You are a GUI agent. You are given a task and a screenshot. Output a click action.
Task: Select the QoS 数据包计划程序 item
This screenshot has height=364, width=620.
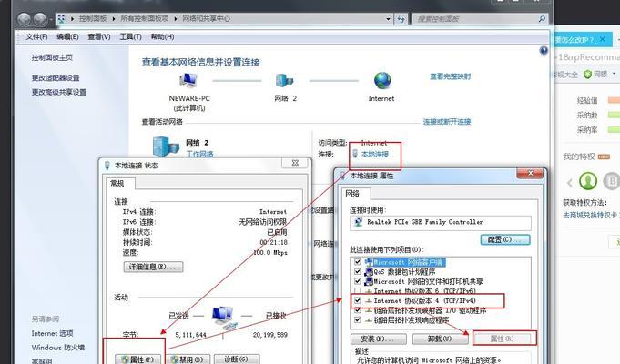pyautogui.click(x=404, y=272)
